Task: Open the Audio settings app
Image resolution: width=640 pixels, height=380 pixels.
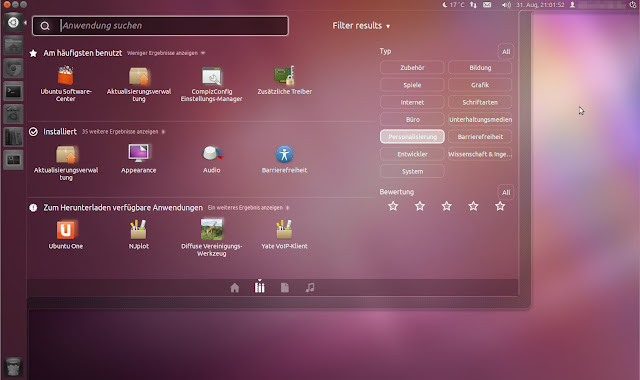Action: click(211, 159)
